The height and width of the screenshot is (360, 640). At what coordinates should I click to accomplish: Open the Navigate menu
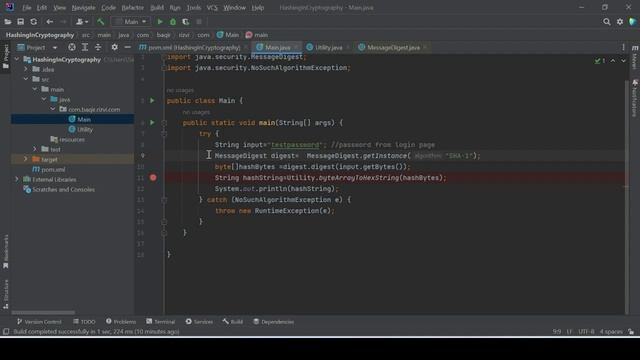point(83,8)
